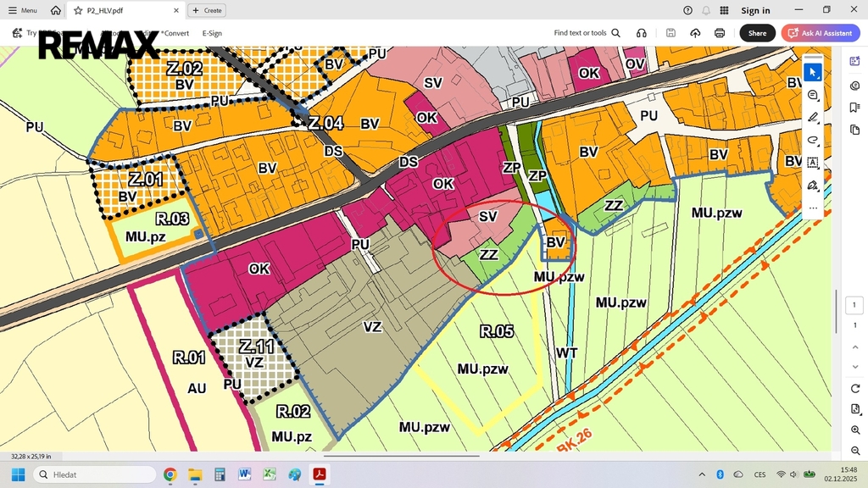Click the Share button

pos(757,33)
